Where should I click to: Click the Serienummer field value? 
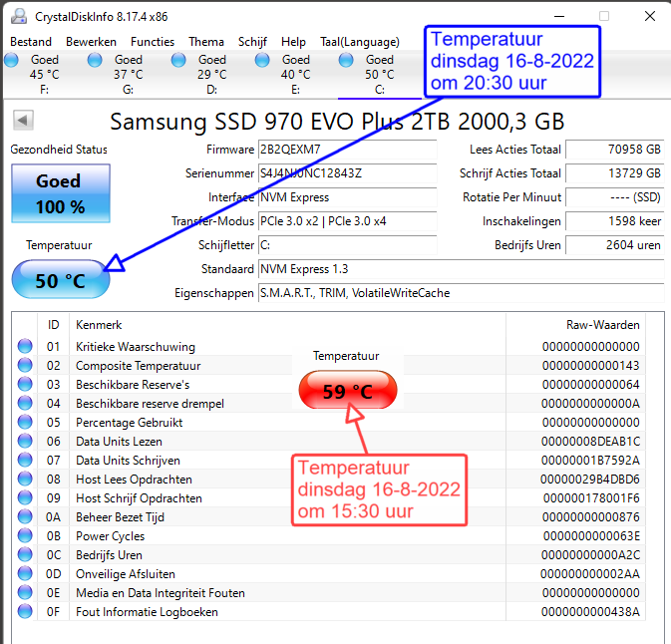(348, 173)
